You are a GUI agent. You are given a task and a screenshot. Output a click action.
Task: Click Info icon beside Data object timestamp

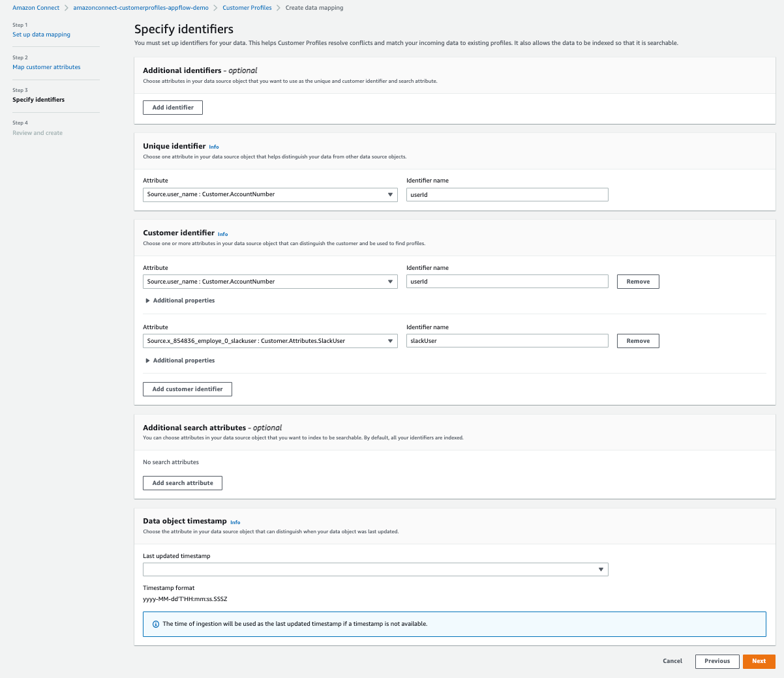tap(235, 522)
